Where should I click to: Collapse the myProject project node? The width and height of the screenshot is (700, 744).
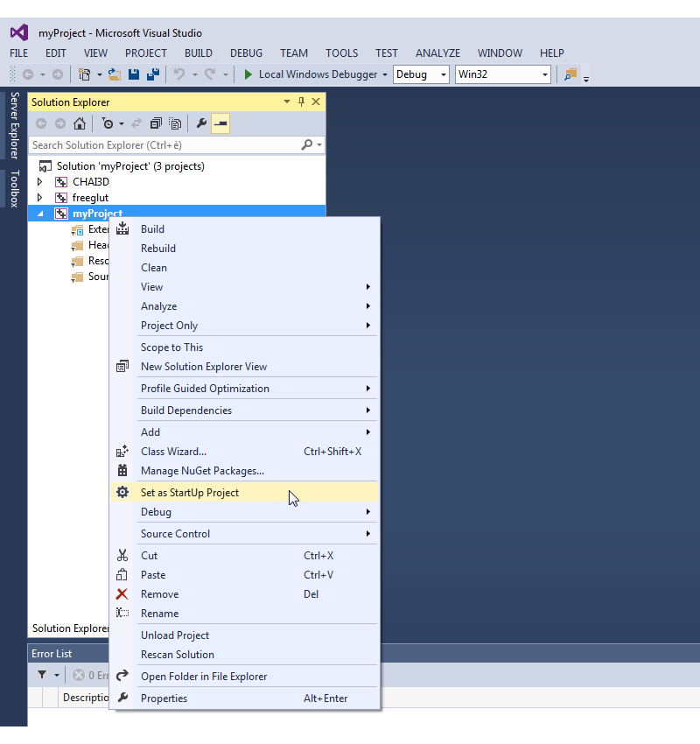tap(40, 214)
